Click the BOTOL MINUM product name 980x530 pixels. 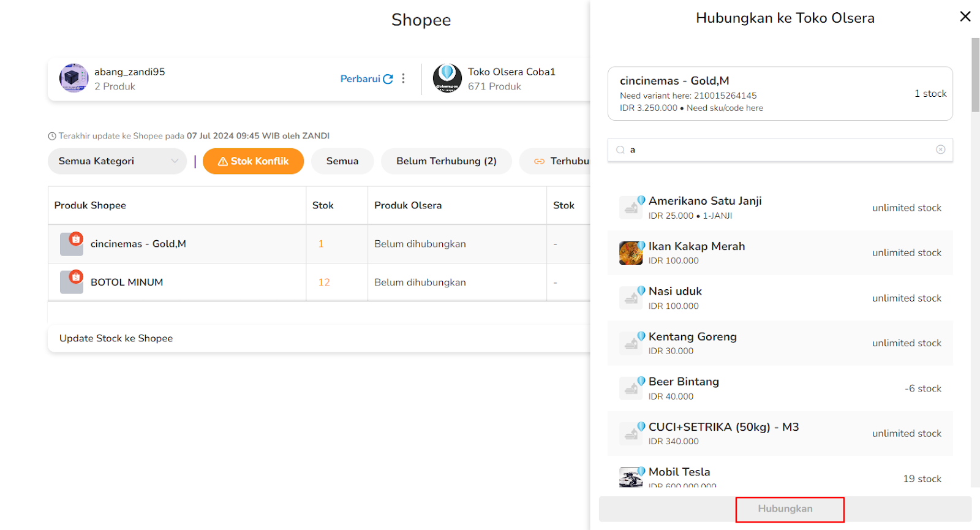click(x=127, y=282)
